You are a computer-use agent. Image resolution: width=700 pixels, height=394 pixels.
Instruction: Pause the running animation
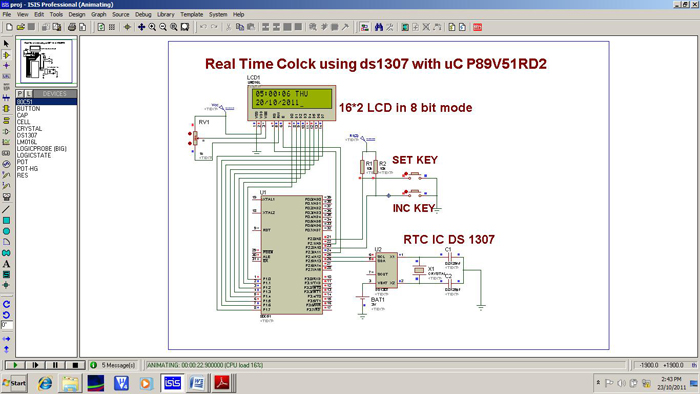coord(55,365)
